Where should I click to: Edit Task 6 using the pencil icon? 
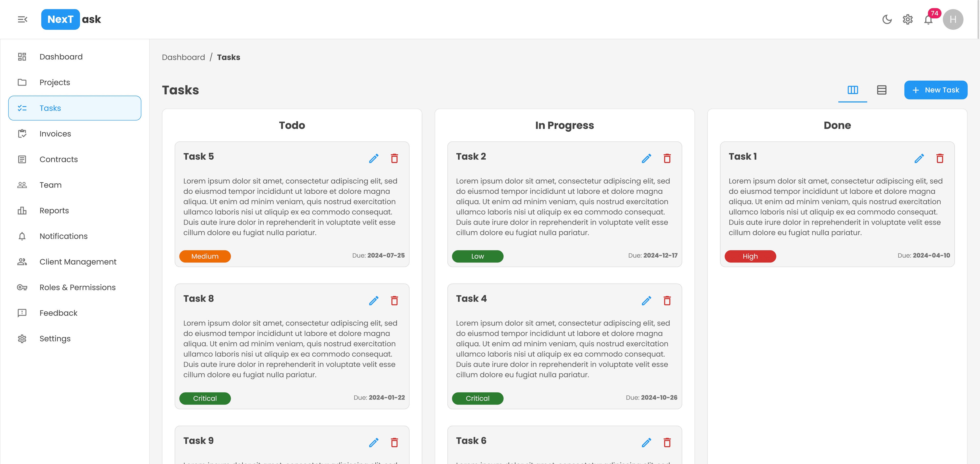tap(646, 442)
